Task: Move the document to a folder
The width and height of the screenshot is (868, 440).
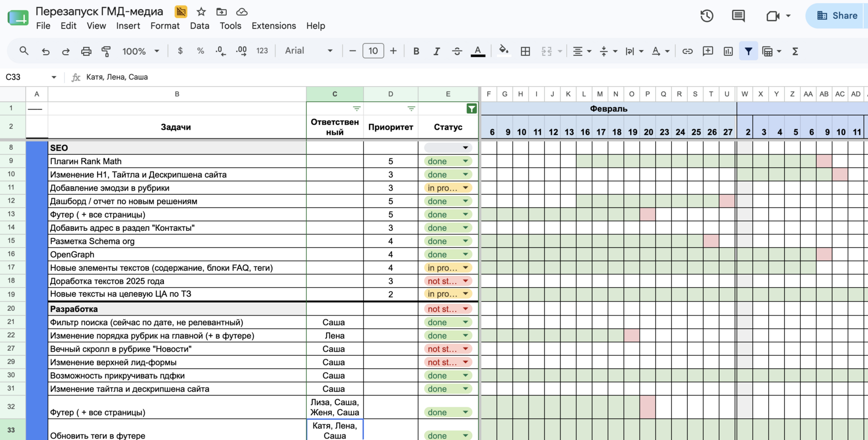Action: [x=222, y=11]
